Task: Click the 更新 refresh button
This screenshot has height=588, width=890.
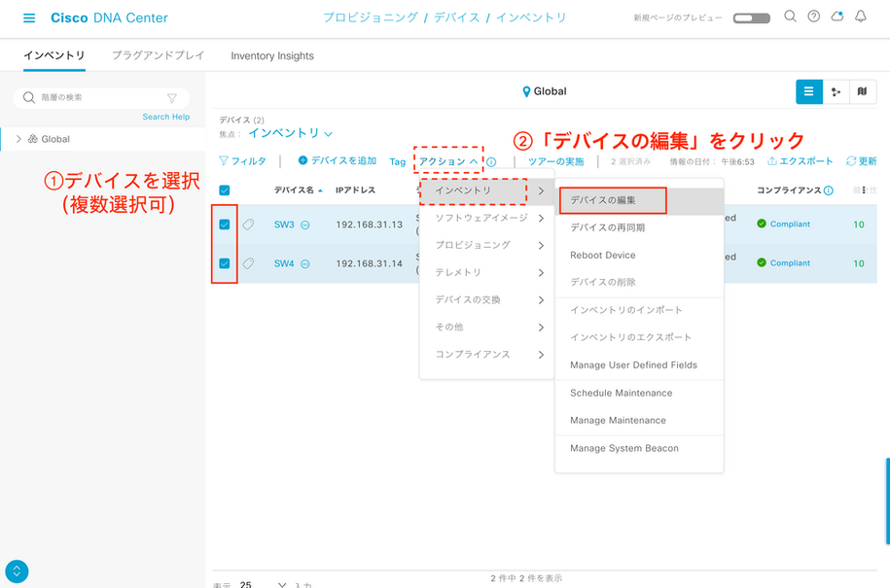Action: pos(861,161)
